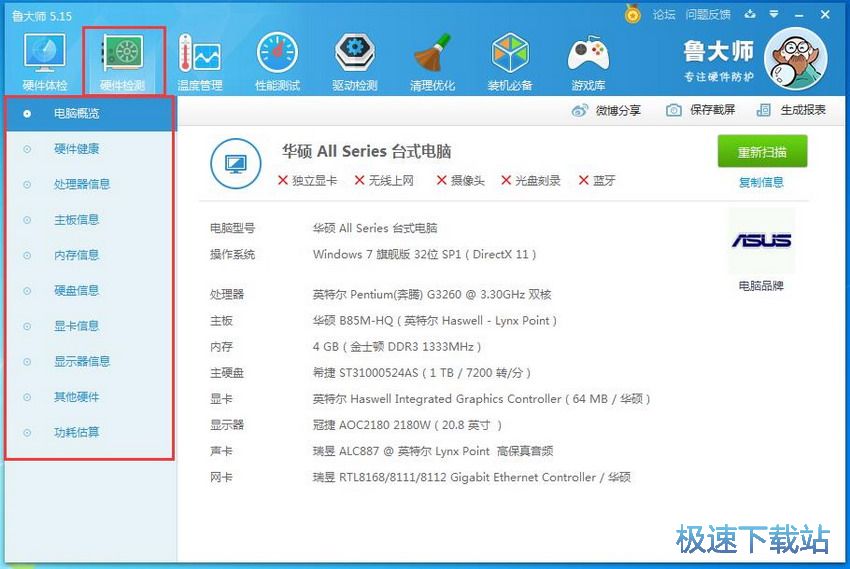Click 生成报表 generate report text
850x569 pixels.
tap(803, 110)
